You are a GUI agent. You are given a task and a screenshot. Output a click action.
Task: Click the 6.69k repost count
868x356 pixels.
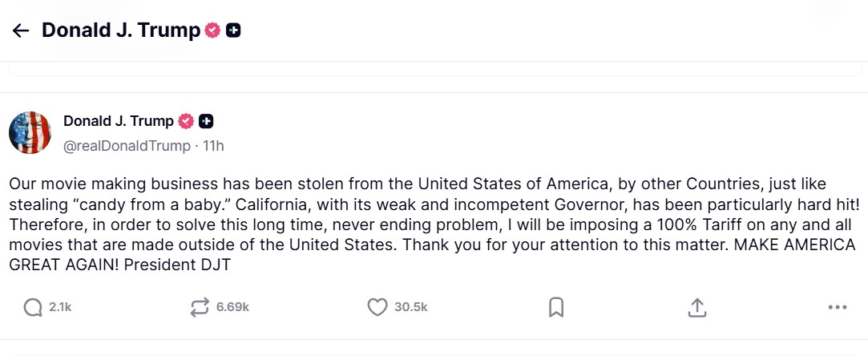tap(232, 307)
